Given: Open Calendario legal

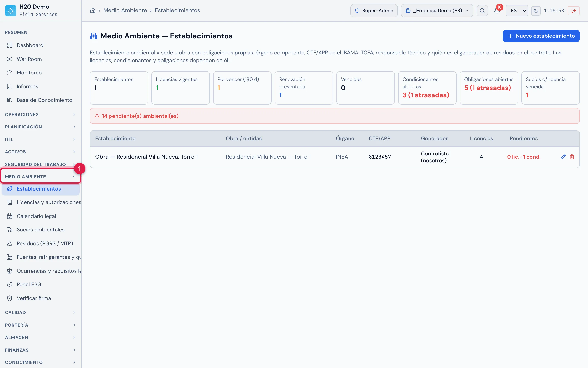Looking at the screenshot, I should [41, 216].
